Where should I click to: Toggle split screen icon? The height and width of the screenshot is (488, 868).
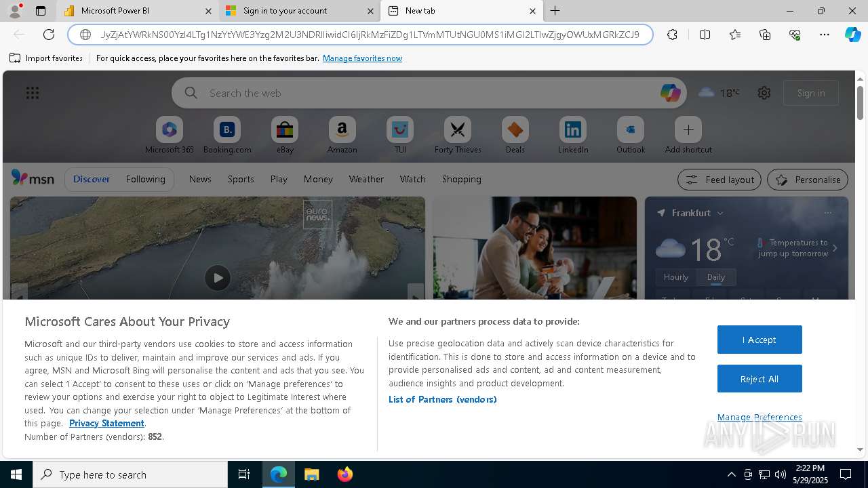coord(705,35)
